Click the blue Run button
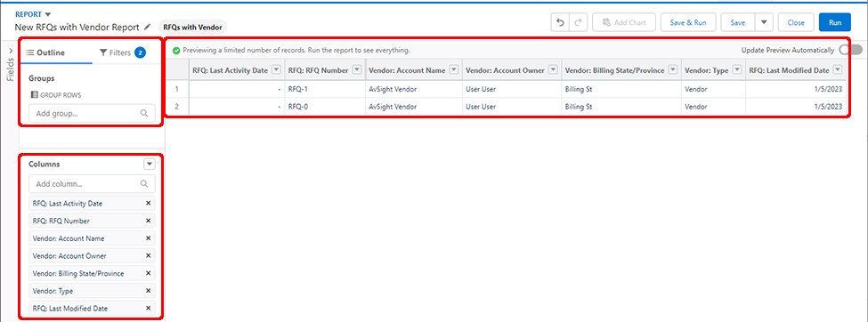 [835, 23]
